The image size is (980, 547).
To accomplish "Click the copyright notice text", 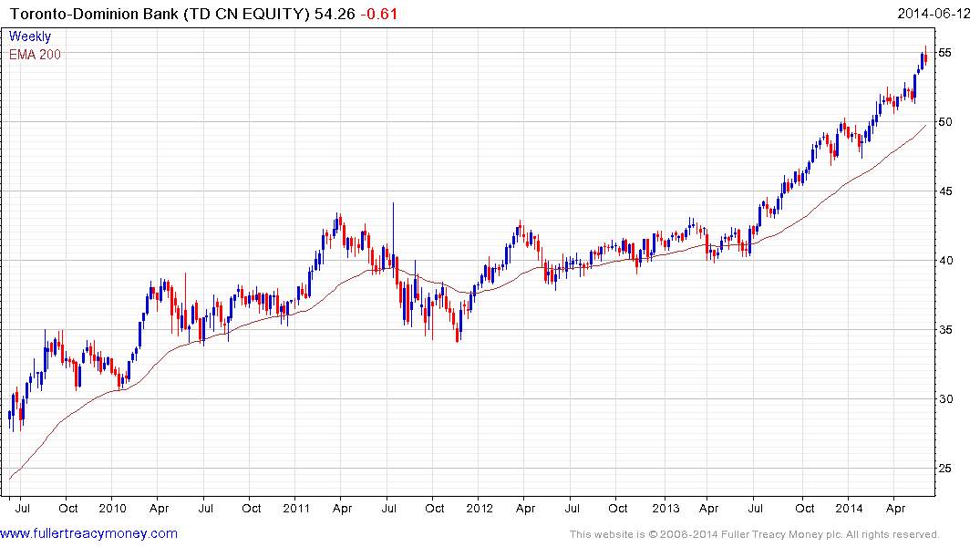I will tap(755, 534).
